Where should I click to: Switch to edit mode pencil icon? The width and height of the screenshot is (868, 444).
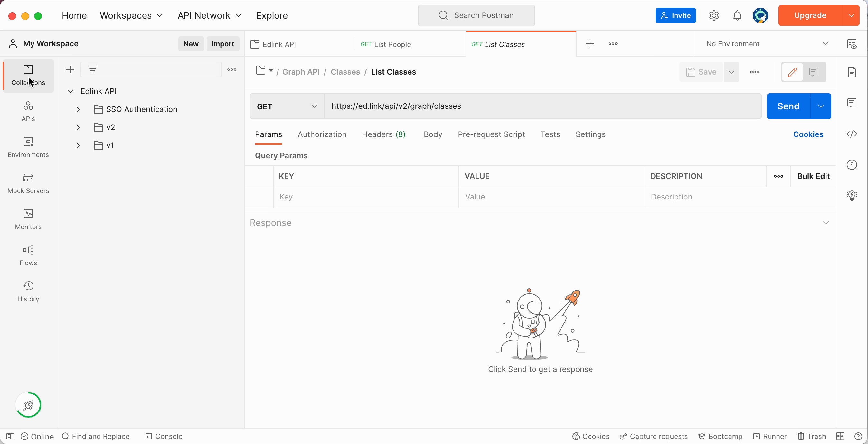[x=793, y=72]
